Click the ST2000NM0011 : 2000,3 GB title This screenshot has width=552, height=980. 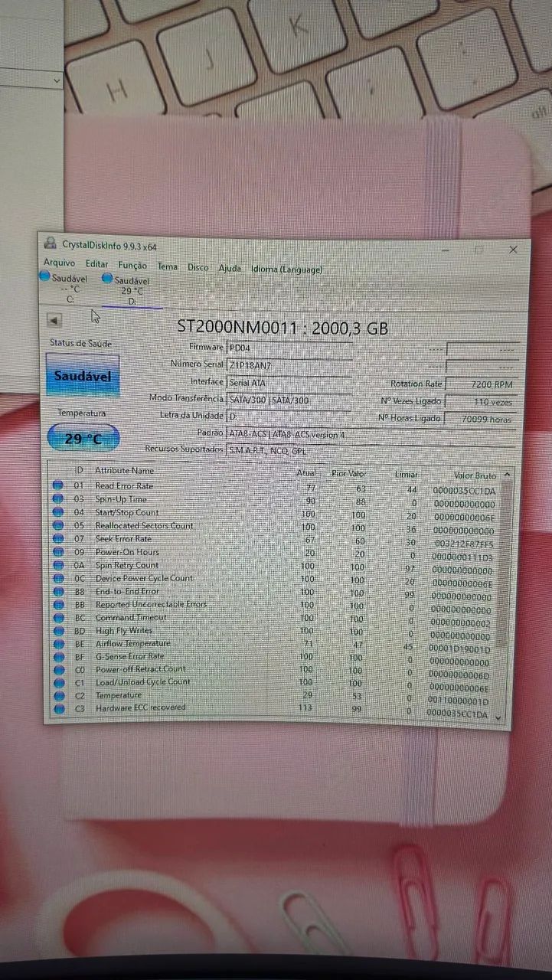pyautogui.click(x=283, y=328)
